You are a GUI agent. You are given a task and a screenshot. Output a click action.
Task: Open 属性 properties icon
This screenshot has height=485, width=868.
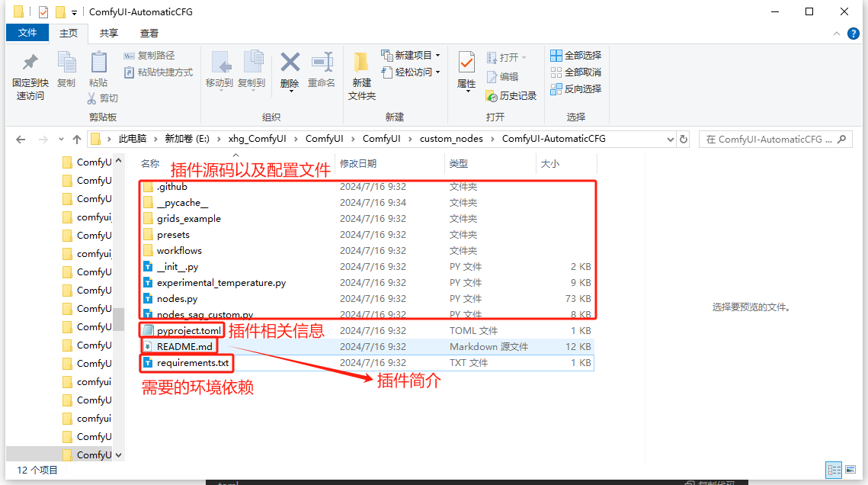466,63
